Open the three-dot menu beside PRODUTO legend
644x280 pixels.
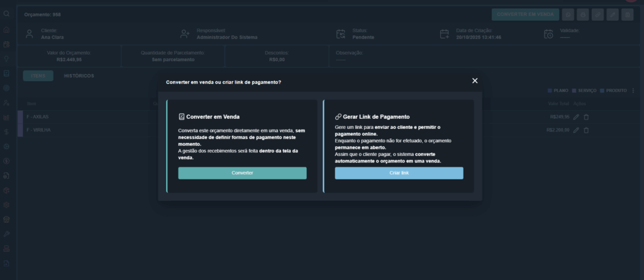point(633,91)
